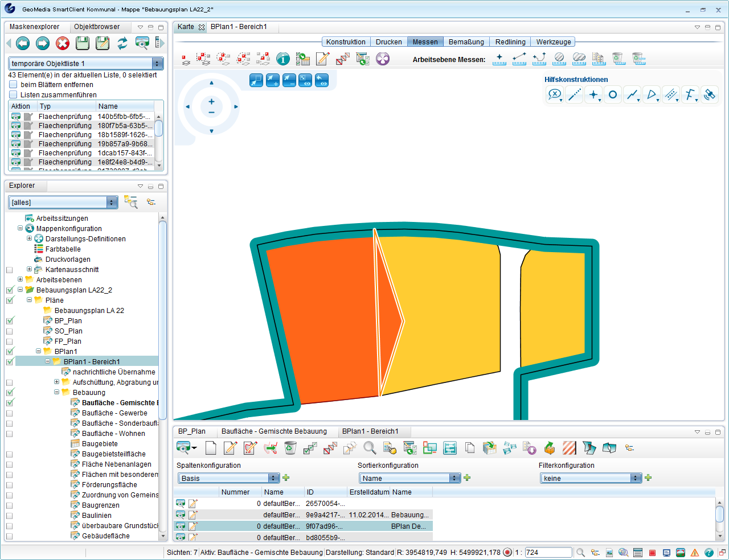Click the green refresh arrows icon
This screenshot has width=729, height=560.
point(122,43)
